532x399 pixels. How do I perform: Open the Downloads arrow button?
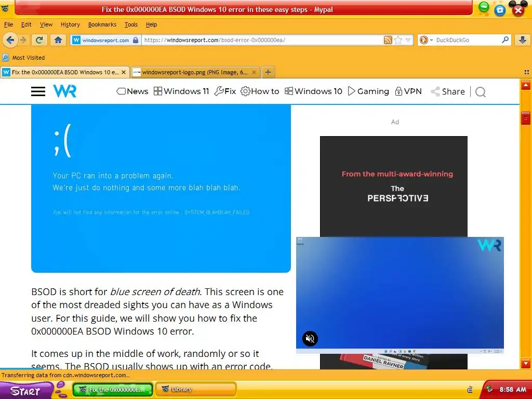[523, 40]
